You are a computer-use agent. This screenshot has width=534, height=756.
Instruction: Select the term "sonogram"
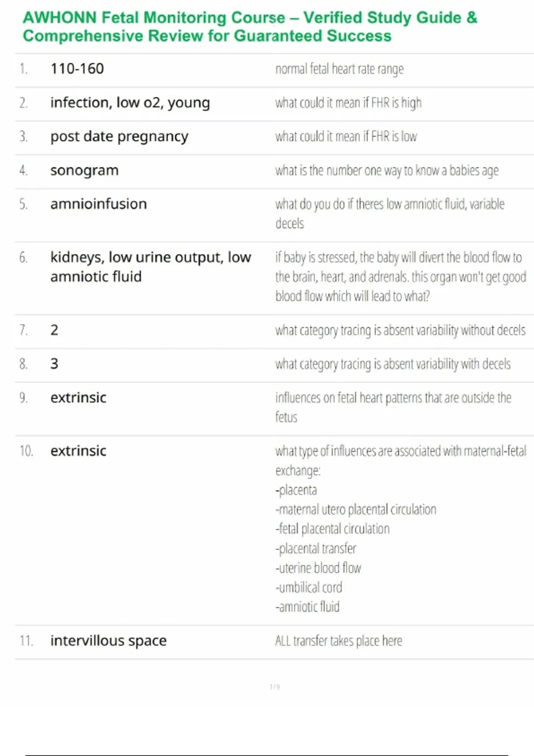85,170
